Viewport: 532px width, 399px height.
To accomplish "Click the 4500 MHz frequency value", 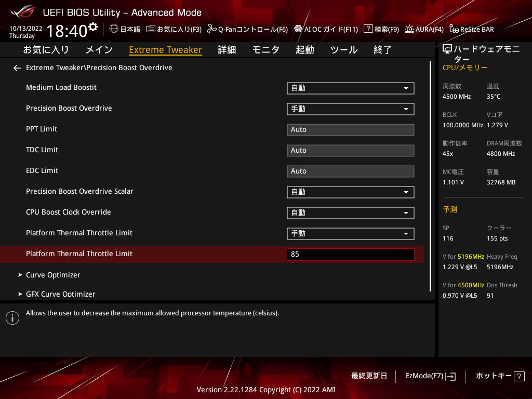I will coord(457,97).
